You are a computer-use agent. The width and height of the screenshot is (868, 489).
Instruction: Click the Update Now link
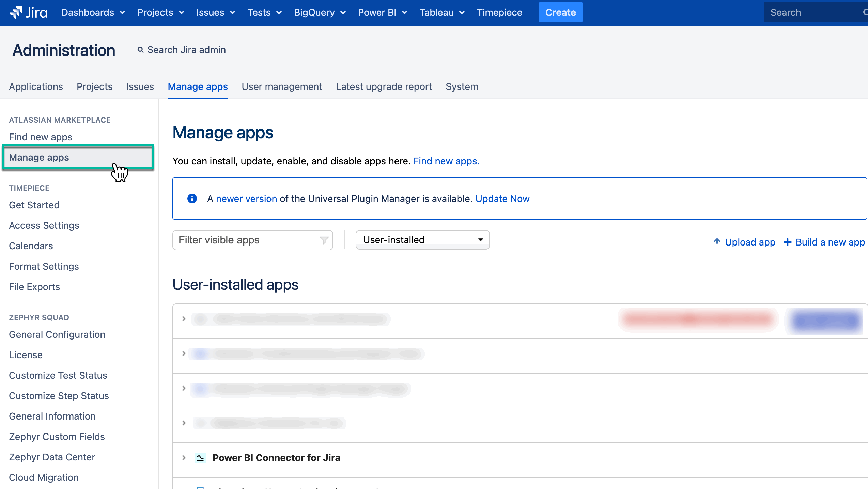(x=502, y=199)
